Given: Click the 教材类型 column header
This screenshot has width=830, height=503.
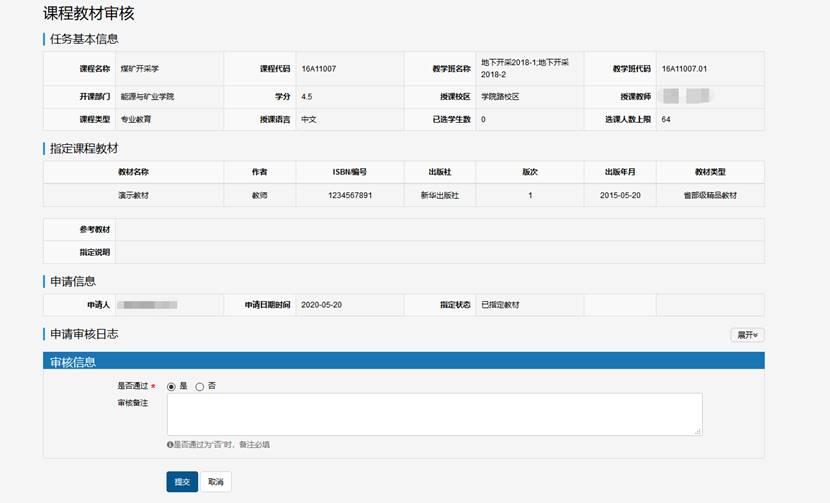Looking at the screenshot, I should coord(710,172).
